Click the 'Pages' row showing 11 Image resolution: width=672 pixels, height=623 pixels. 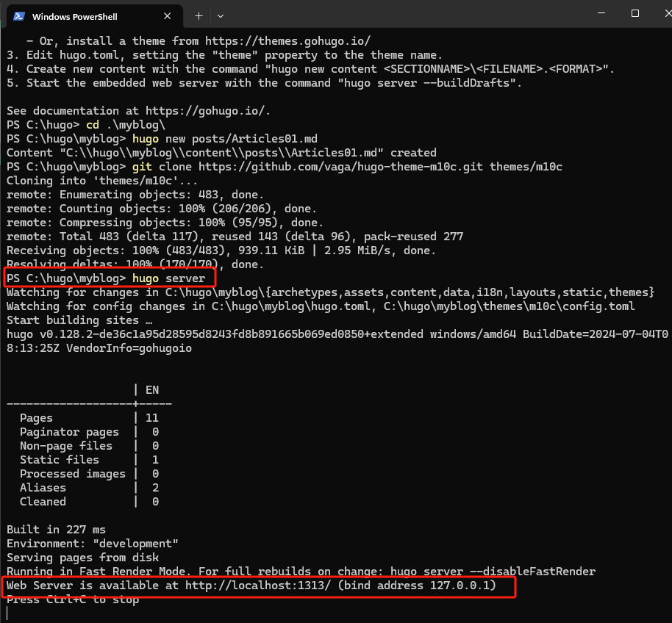click(89, 418)
